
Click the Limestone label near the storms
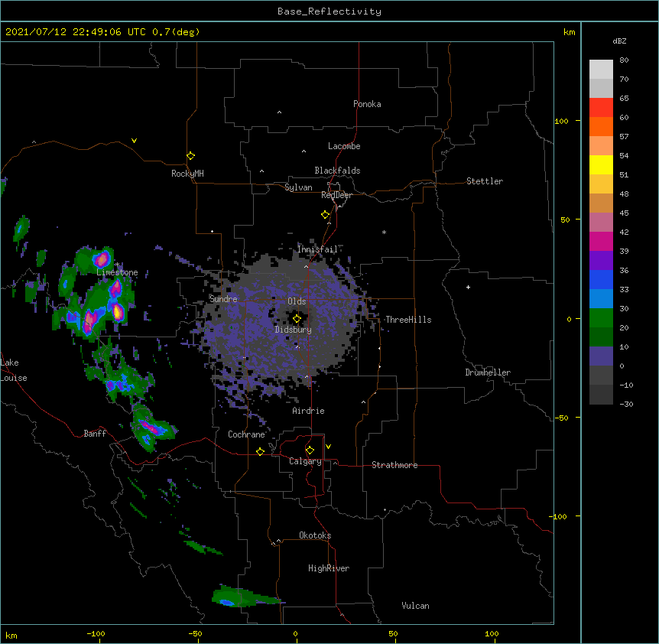tap(117, 272)
